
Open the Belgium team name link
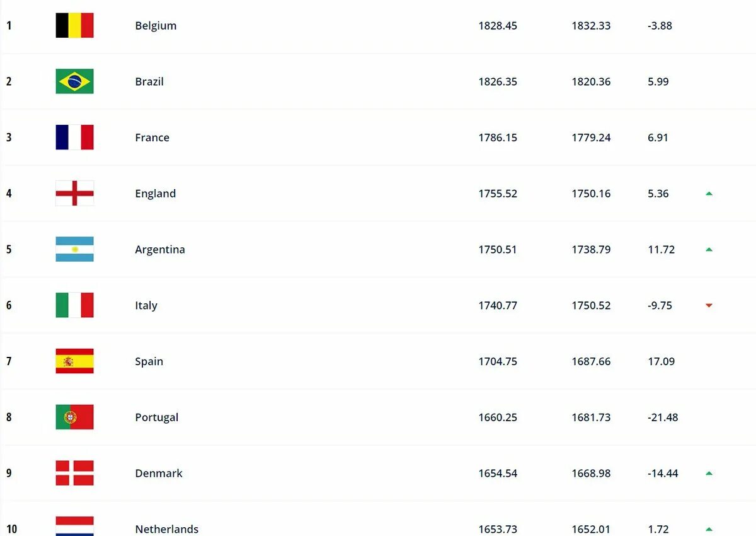[x=156, y=26]
